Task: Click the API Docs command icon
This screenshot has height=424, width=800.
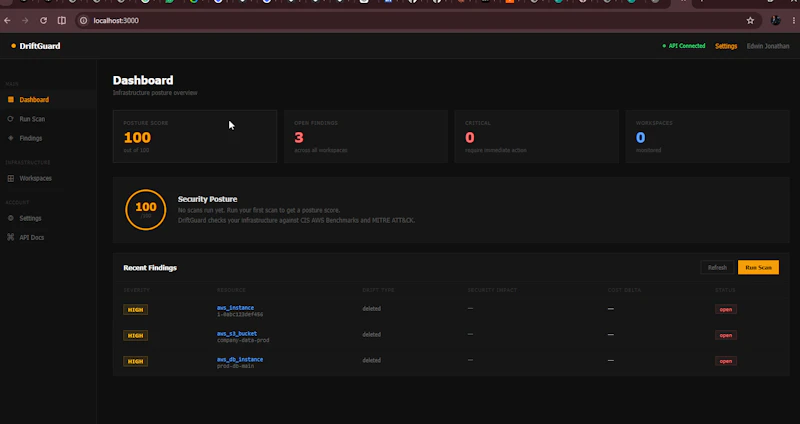Action: coord(11,237)
